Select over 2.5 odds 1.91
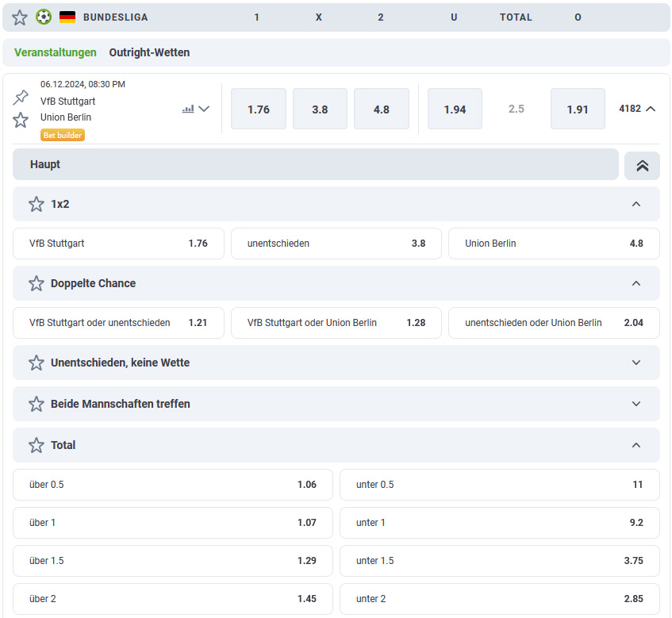This screenshot has width=672, height=618. coord(578,109)
